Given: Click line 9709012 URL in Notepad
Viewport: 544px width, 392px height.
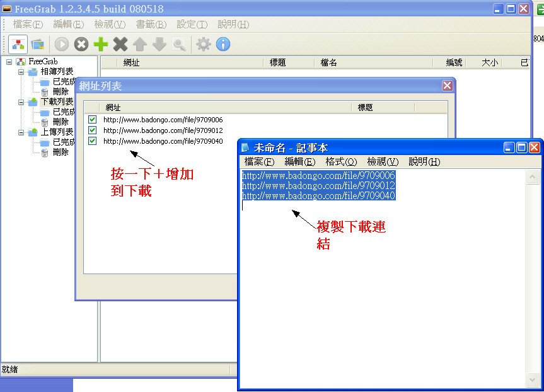Looking at the screenshot, I should (x=318, y=185).
